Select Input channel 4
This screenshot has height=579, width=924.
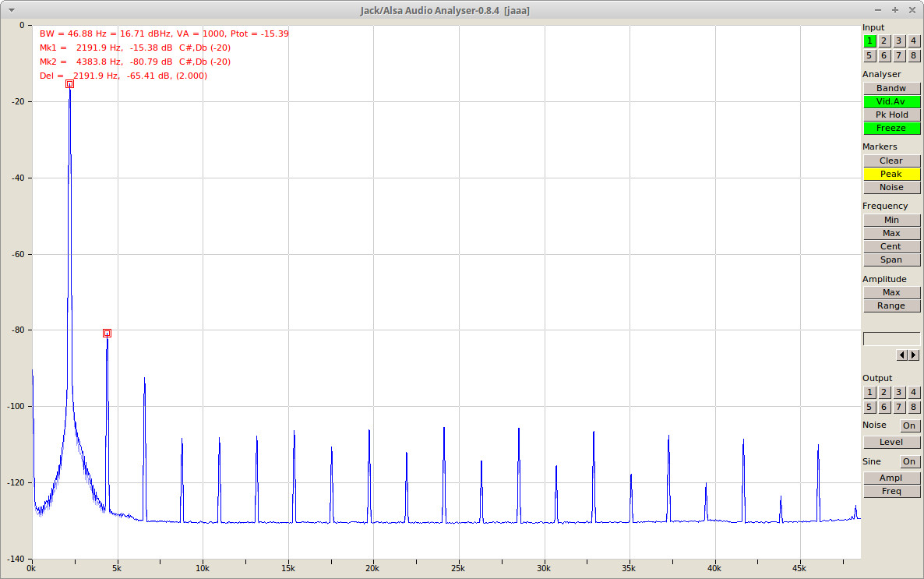[913, 41]
